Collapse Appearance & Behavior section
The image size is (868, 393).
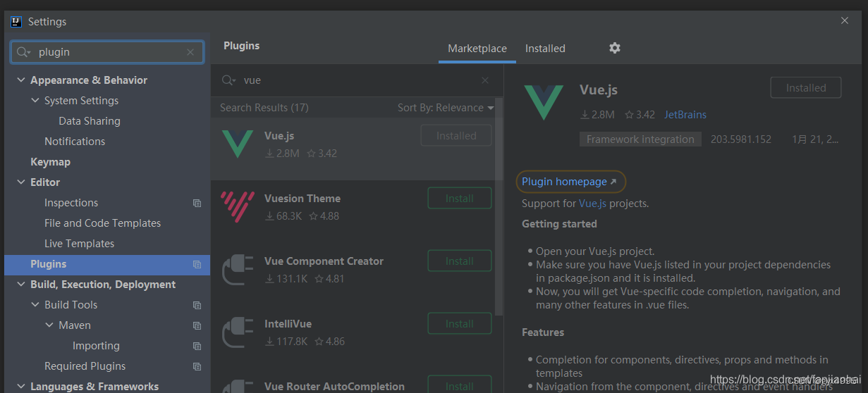point(20,80)
